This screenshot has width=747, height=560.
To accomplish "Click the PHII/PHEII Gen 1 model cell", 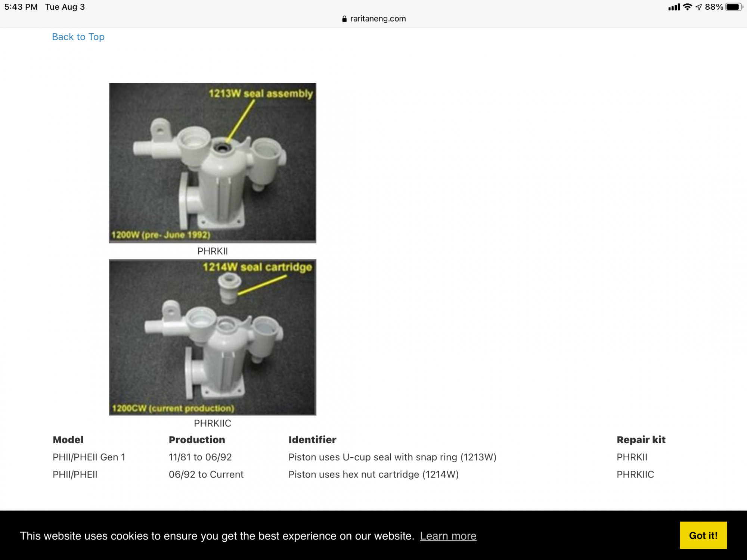I will tap(89, 457).
